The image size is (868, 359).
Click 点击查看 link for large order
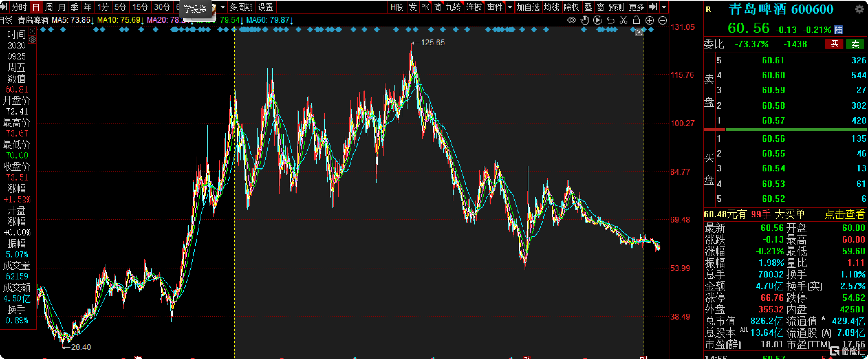844,214
